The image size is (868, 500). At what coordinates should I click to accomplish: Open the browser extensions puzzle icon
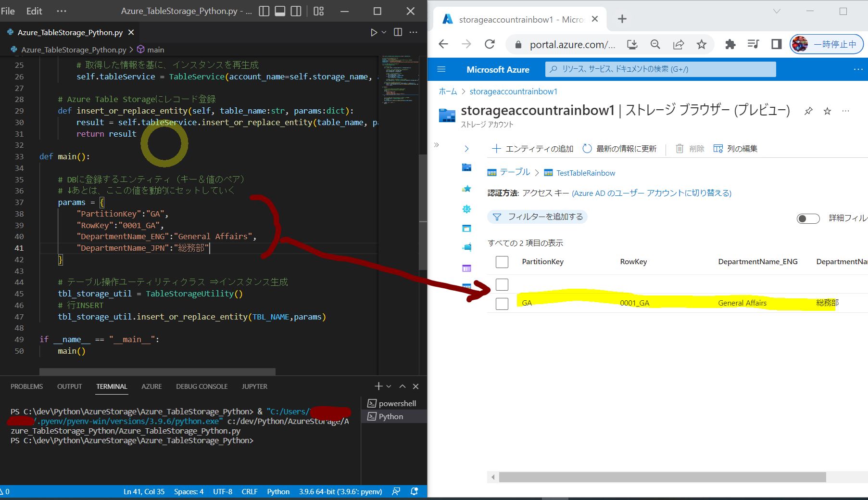pyautogui.click(x=730, y=44)
